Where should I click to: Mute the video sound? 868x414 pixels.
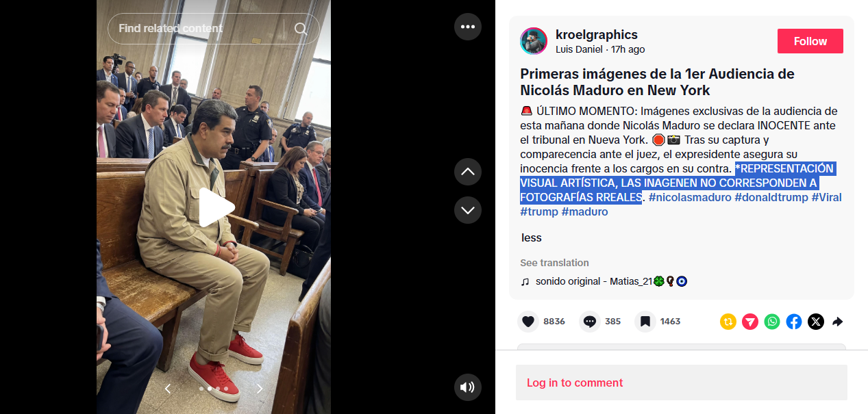[468, 387]
